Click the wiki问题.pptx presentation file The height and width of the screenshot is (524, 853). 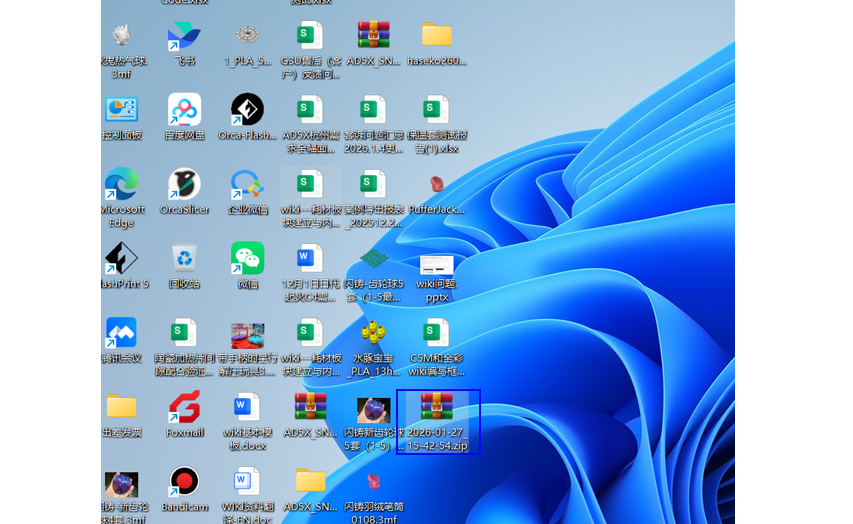coord(437,266)
